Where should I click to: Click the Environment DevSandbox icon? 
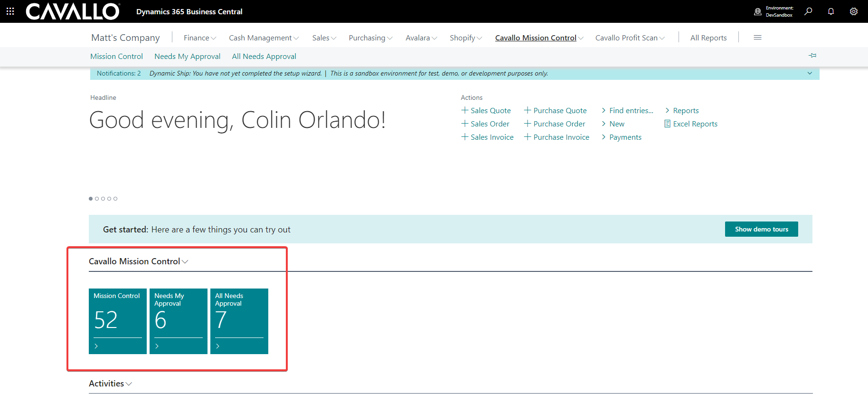coord(758,11)
